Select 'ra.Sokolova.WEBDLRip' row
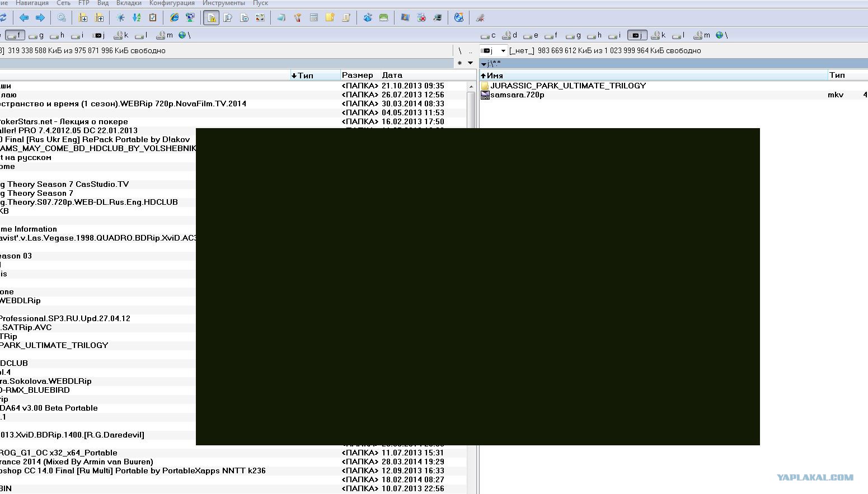Image resolution: width=868 pixels, height=494 pixels. (46, 381)
